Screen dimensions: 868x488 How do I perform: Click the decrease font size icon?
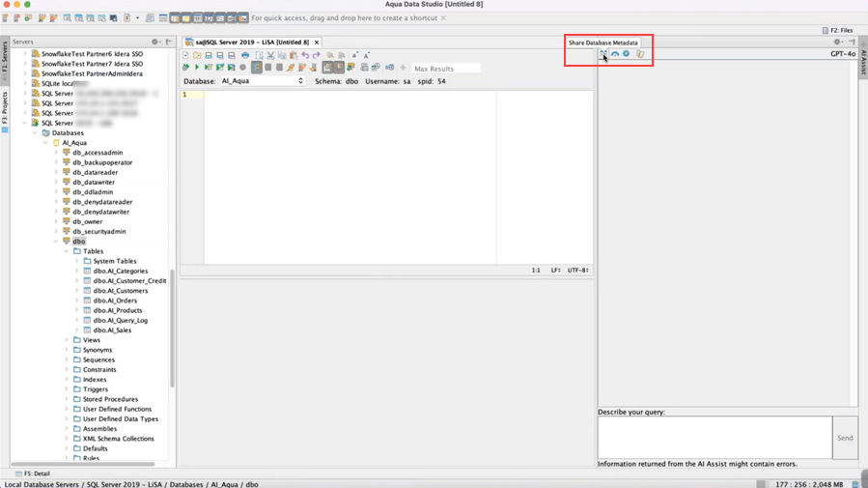355,55
